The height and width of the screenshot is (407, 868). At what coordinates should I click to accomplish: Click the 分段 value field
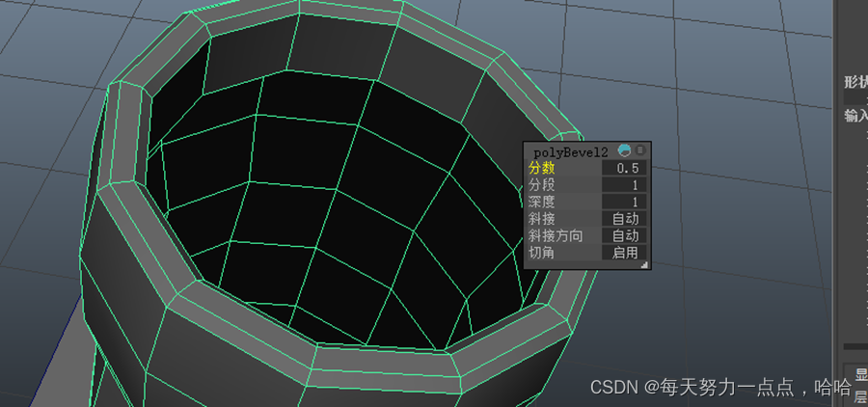click(626, 185)
